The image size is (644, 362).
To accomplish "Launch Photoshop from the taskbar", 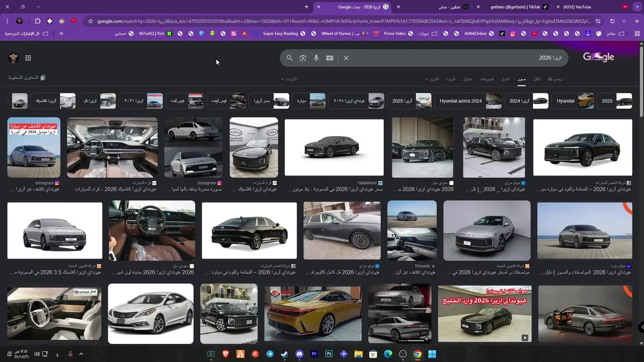I will pyautogui.click(x=329, y=354).
